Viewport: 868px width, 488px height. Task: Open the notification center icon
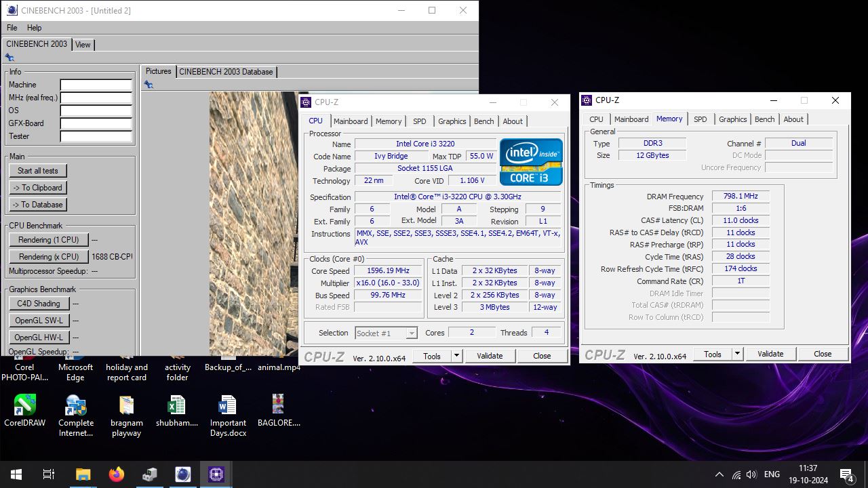(846, 474)
